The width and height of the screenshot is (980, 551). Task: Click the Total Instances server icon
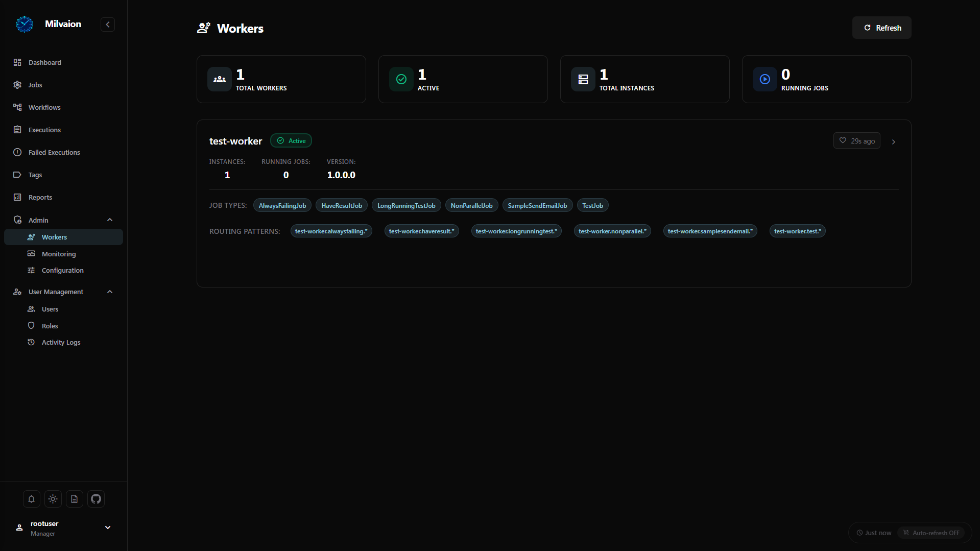click(583, 79)
